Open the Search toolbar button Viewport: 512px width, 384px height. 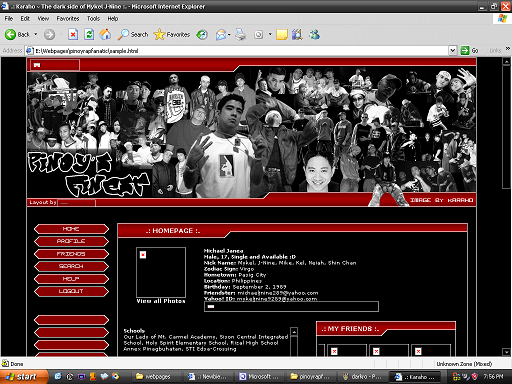pyautogui.click(x=133, y=34)
